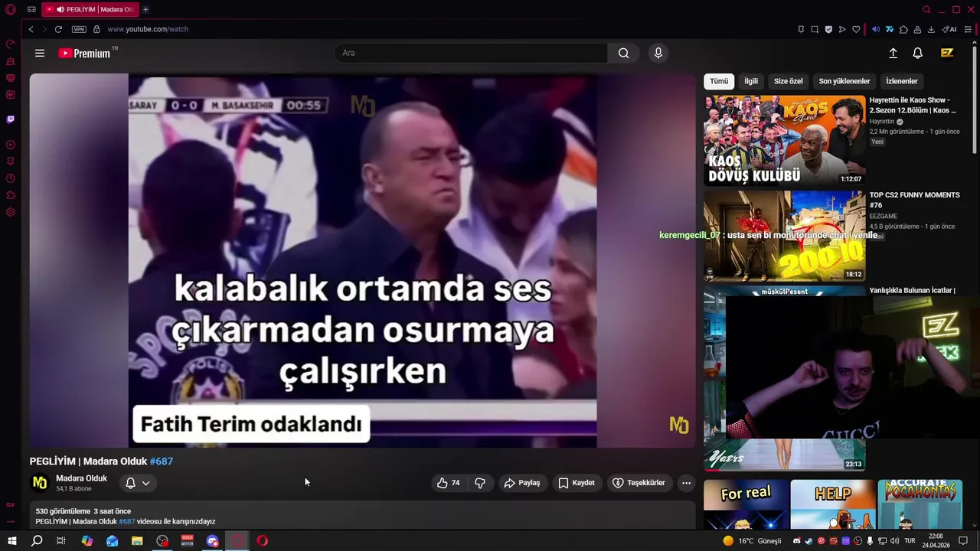Select the Son yüklenenler filter chip

pyautogui.click(x=844, y=81)
